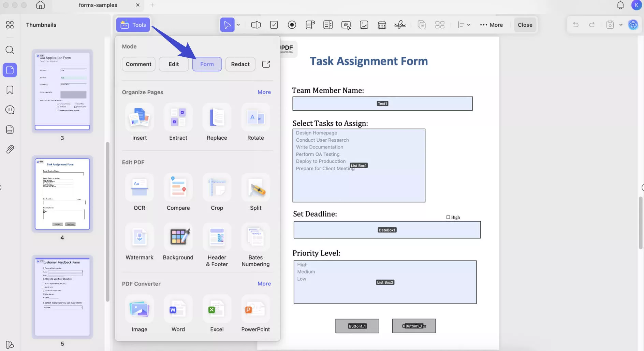Viewport: 644px width, 351px height.
Task: Open the bookmarks panel in sidebar
Action: [x=10, y=89]
